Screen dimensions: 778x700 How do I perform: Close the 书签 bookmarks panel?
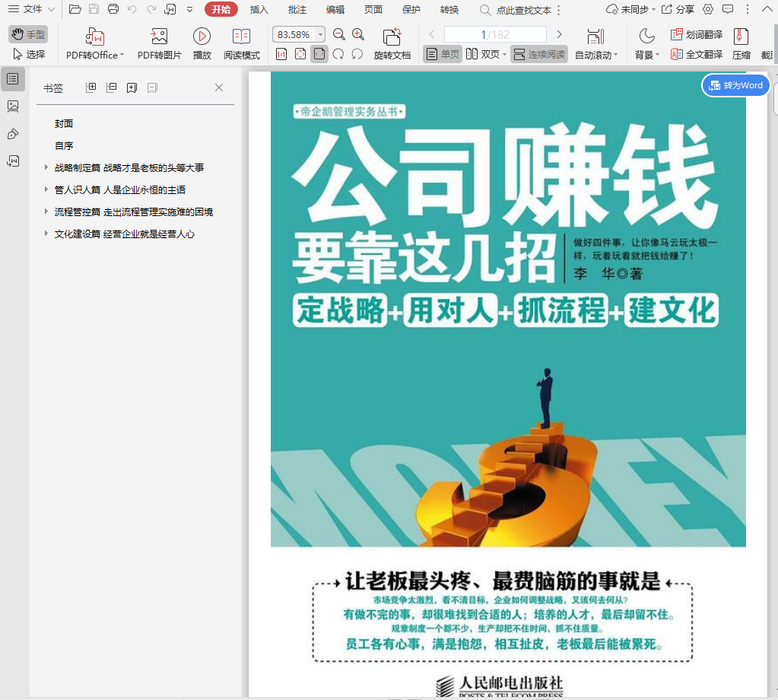(x=219, y=87)
